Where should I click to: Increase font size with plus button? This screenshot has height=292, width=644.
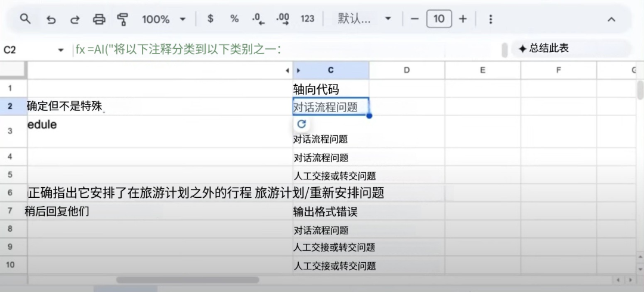point(463,19)
